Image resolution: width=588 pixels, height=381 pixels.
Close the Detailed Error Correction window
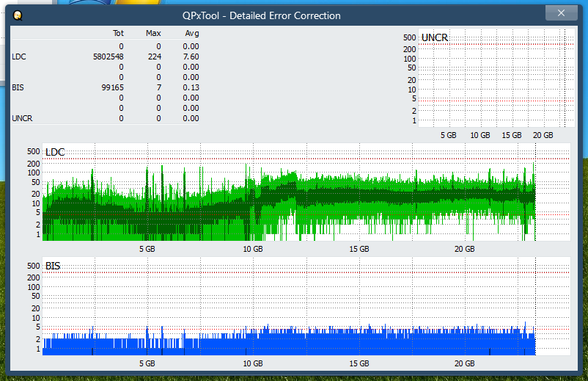561,13
